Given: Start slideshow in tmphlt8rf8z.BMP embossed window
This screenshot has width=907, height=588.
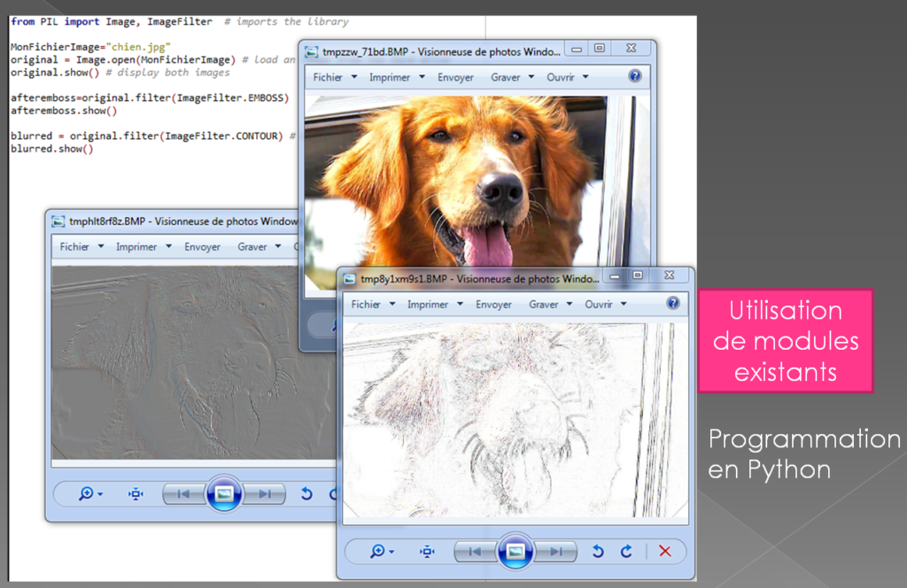Looking at the screenshot, I should point(224,494).
